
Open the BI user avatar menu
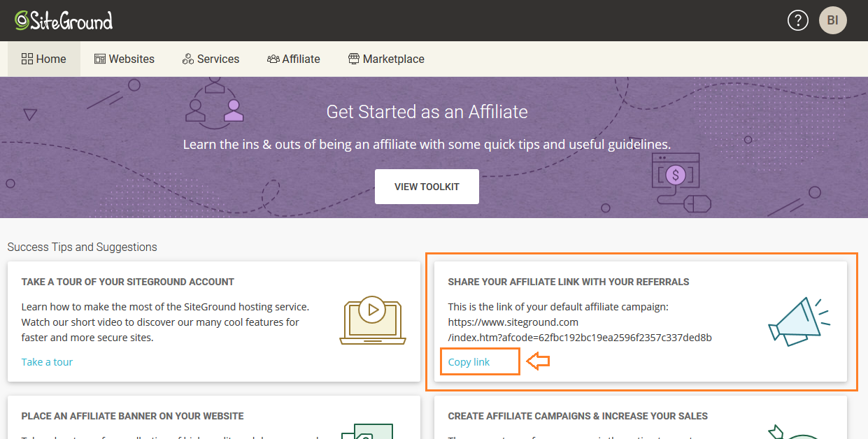(x=833, y=20)
